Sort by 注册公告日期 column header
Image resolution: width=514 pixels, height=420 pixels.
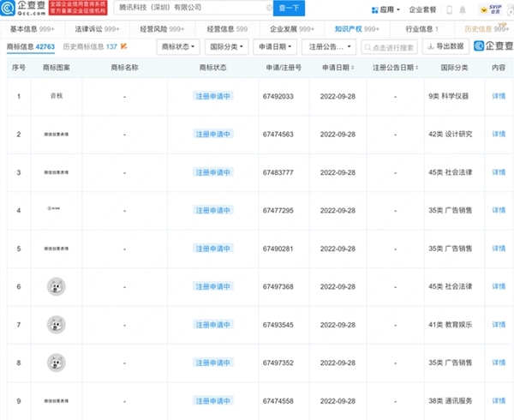click(395, 68)
